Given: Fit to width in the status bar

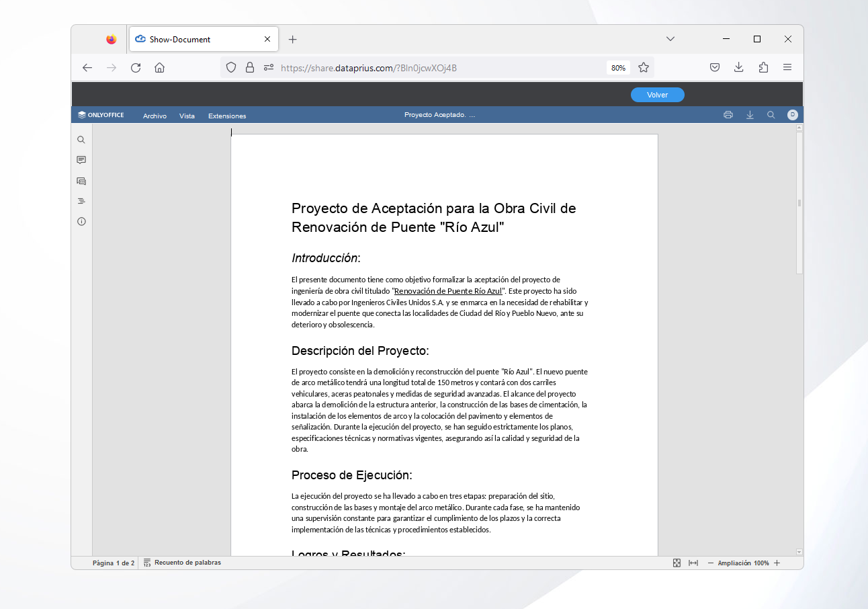Looking at the screenshot, I should point(693,563).
